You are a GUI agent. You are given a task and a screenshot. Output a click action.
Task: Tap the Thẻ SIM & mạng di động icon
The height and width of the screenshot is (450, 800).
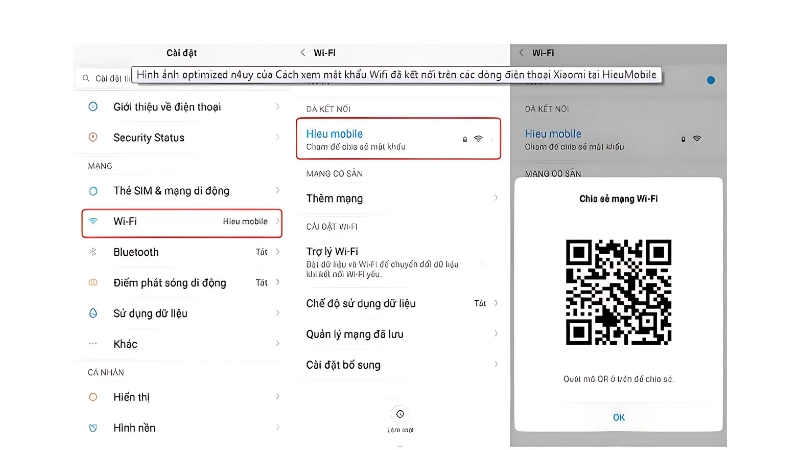pyautogui.click(x=93, y=191)
